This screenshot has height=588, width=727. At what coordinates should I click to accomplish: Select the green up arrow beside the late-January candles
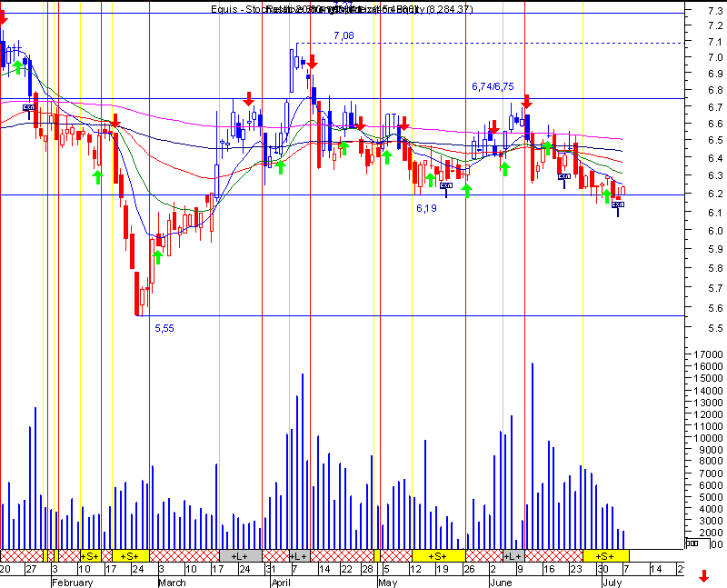(x=17, y=67)
